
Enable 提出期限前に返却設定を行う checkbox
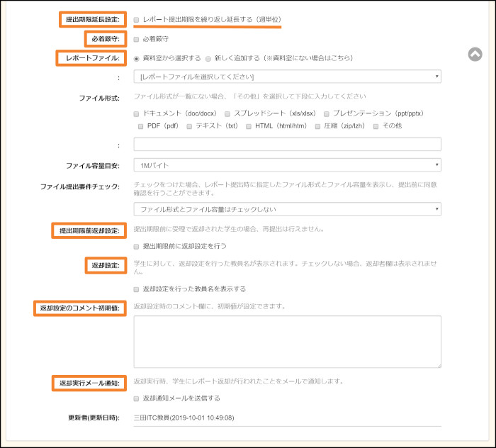pos(137,246)
